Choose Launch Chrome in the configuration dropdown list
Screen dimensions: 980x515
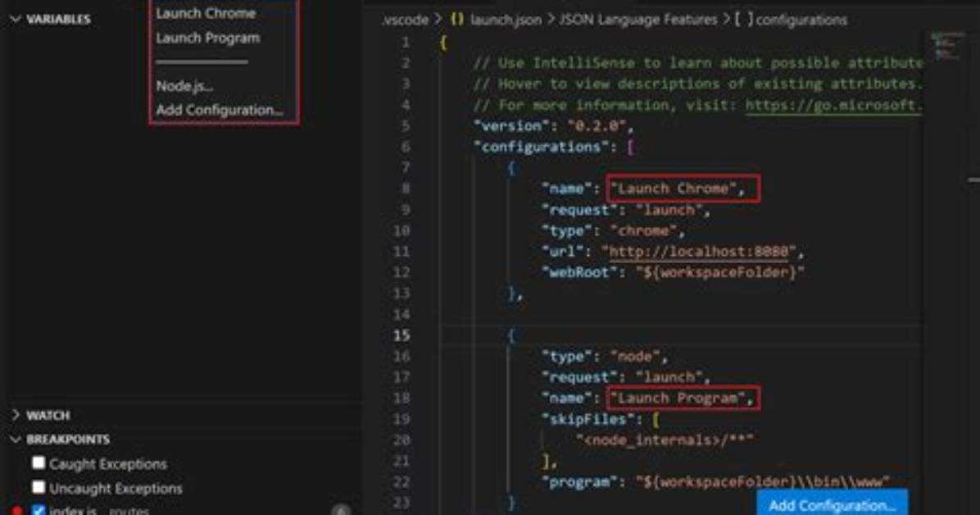[206, 13]
